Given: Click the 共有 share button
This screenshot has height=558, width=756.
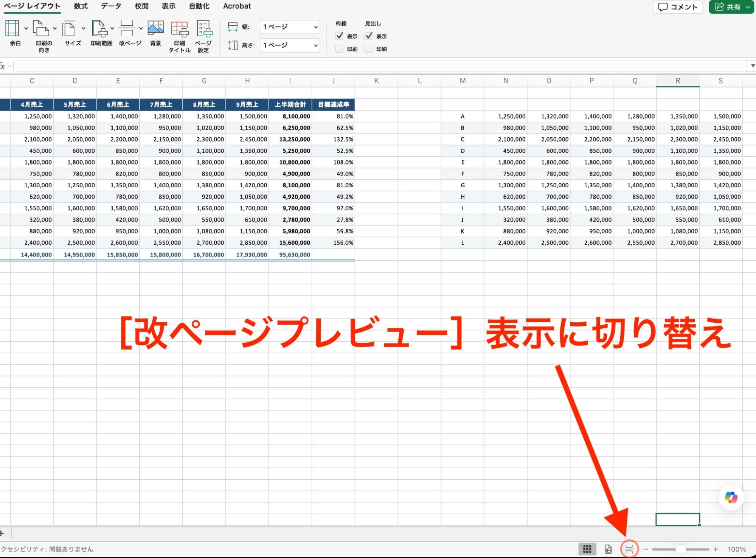Looking at the screenshot, I should pyautogui.click(x=731, y=7).
